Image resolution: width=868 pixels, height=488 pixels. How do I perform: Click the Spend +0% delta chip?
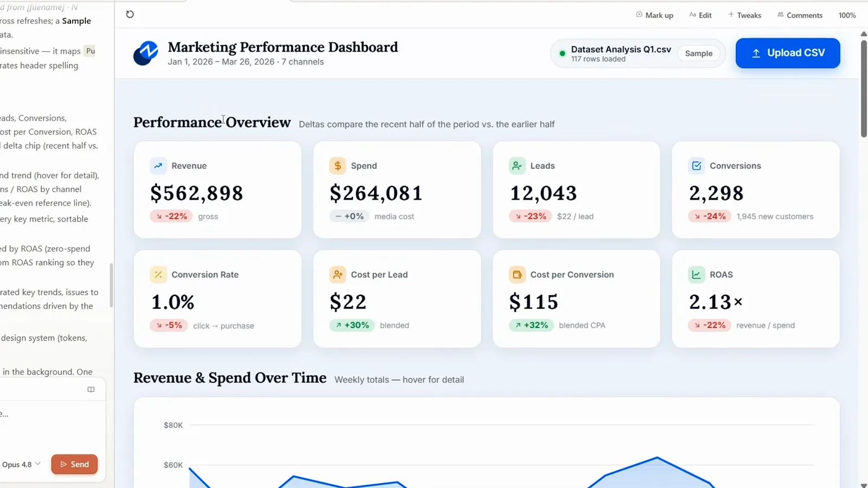click(x=349, y=216)
